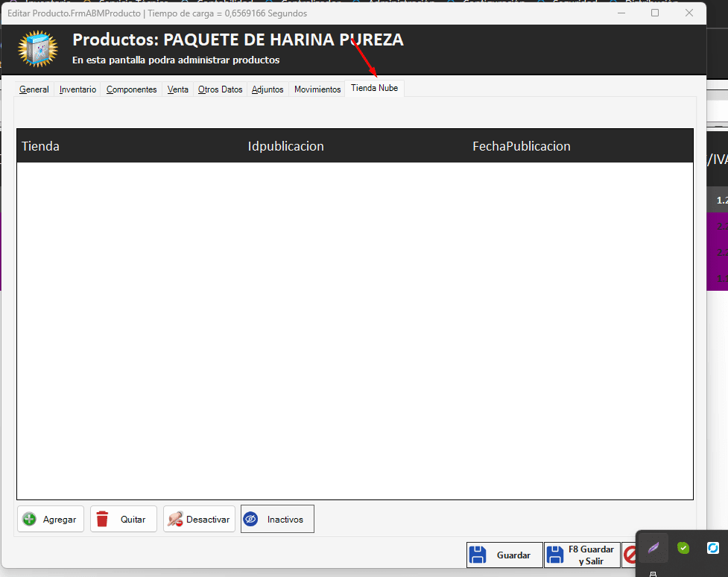Screen dimensions: 728x577
Task: Click the Agregar button with green plus
Action: tap(51, 519)
